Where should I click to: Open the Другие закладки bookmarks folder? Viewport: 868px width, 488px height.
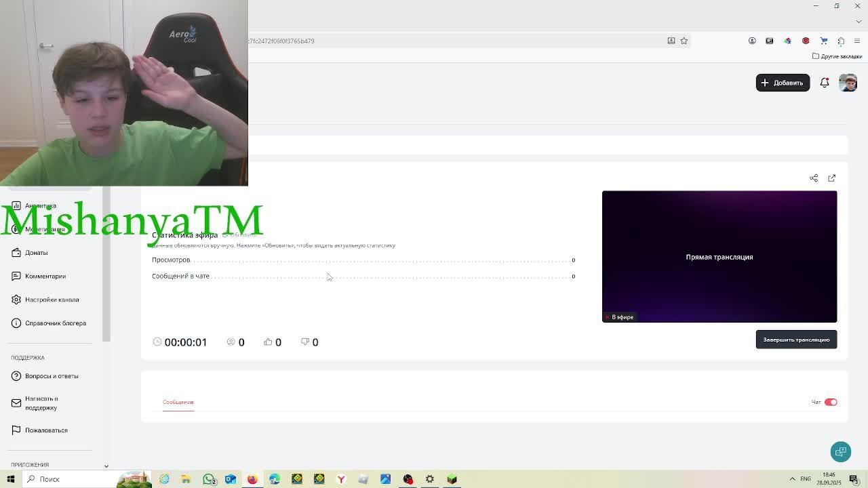tap(837, 56)
